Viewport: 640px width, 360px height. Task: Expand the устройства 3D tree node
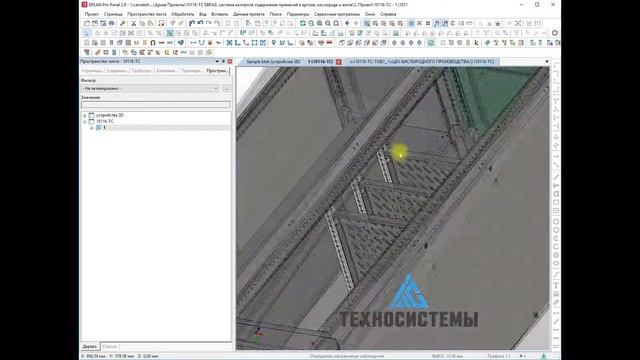point(85,115)
